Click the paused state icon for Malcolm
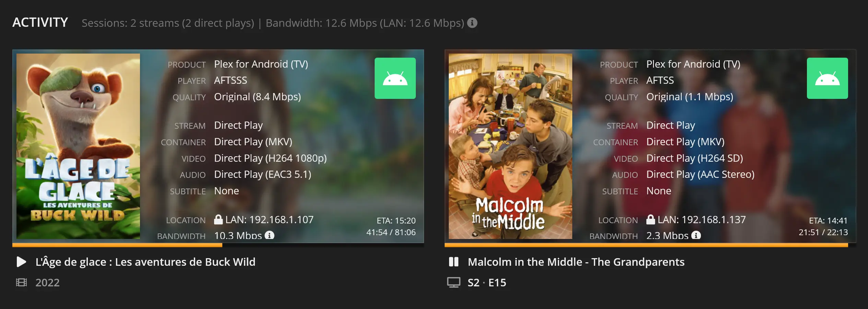 (454, 262)
